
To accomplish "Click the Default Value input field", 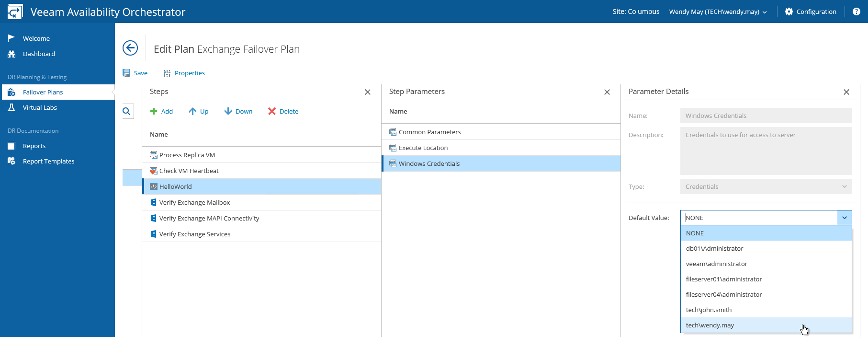I will pos(759,218).
